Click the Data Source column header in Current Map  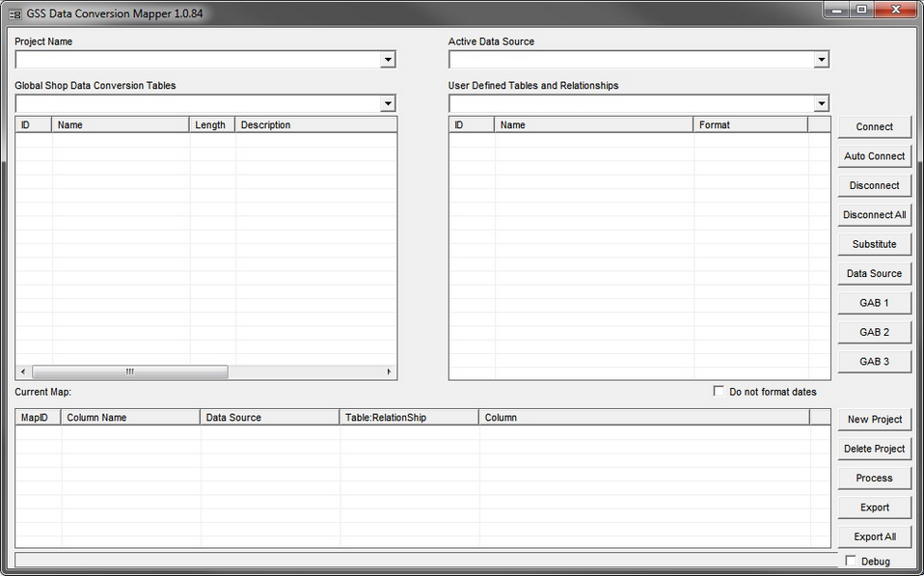(x=270, y=418)
